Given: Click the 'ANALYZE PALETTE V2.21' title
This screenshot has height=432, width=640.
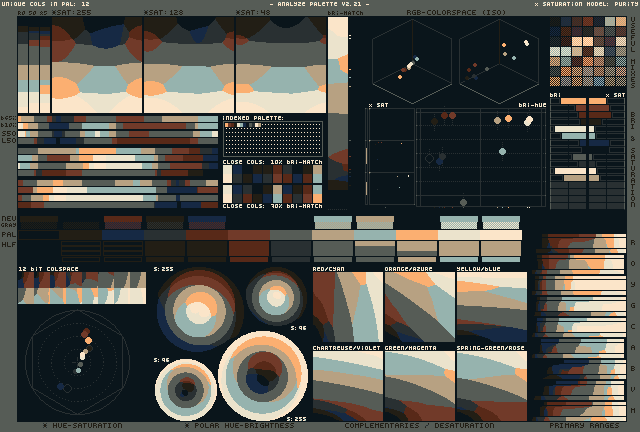Looking at the screenshot, I should pyautogui.click(x=320, y=4).
